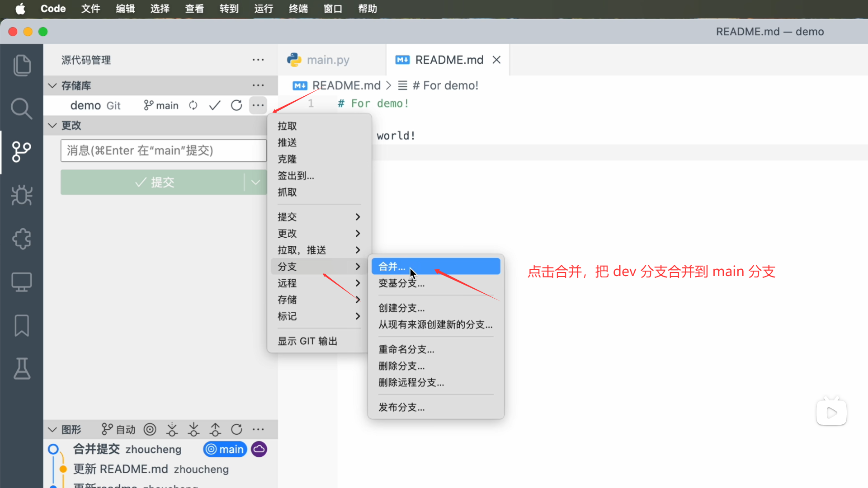Click the commit checkmark icon in demo row
Image resolution: width=868 pixels, height=488 pixels.
pyautogui.click(x=215, y=105)
